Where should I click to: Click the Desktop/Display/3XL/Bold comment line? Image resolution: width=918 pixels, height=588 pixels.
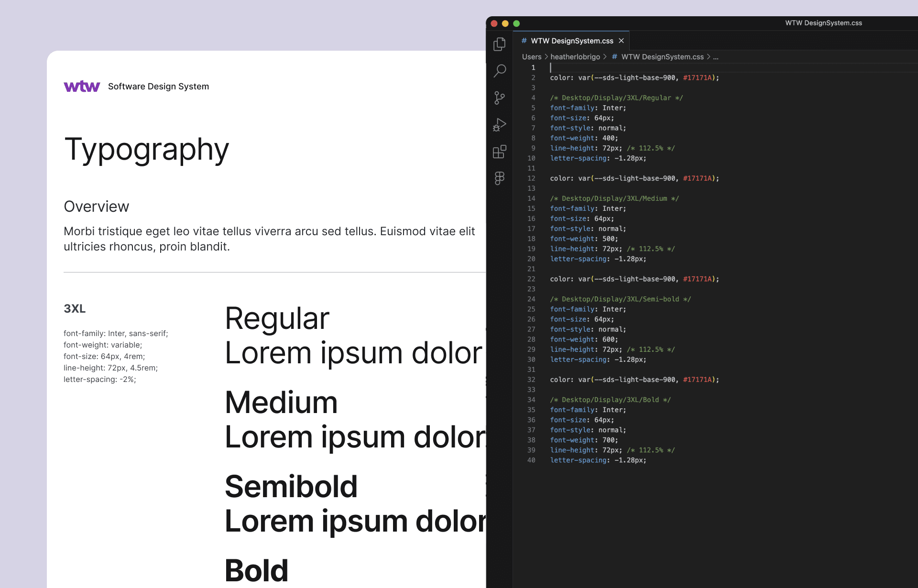[x=611, y=400]
